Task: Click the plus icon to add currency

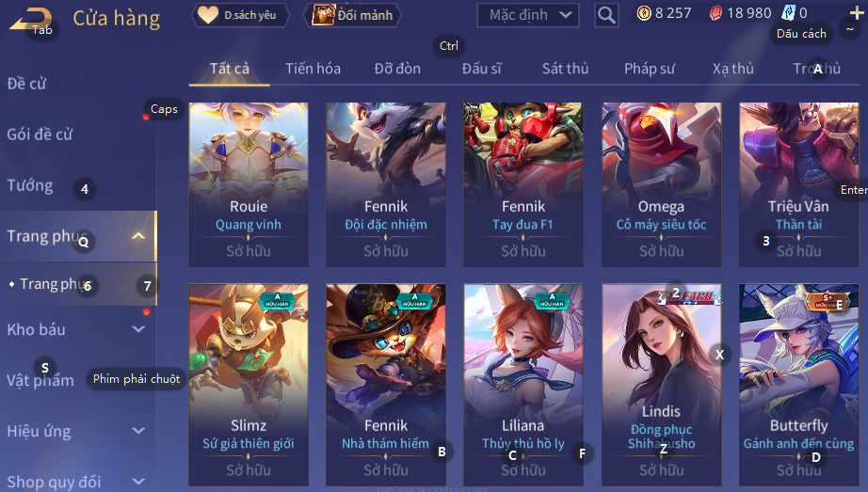Action: (857, 13)
